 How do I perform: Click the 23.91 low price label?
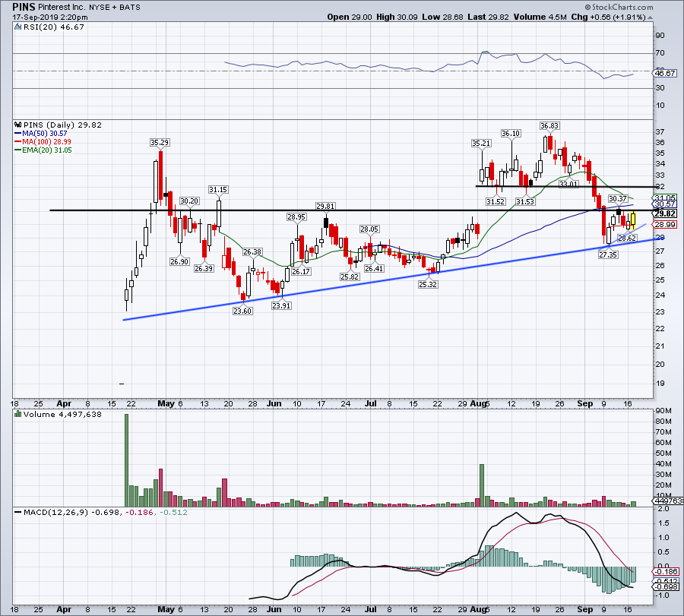[x=281, y=305]
